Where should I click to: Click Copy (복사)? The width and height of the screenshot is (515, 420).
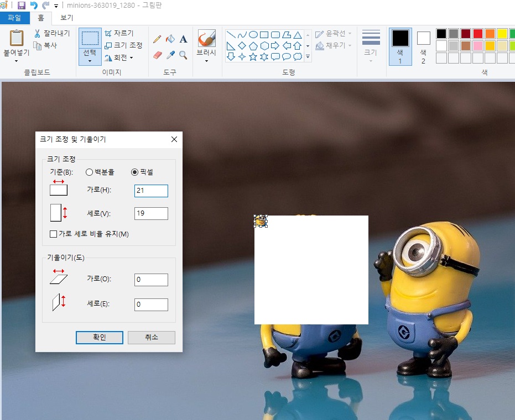[45, 46]
